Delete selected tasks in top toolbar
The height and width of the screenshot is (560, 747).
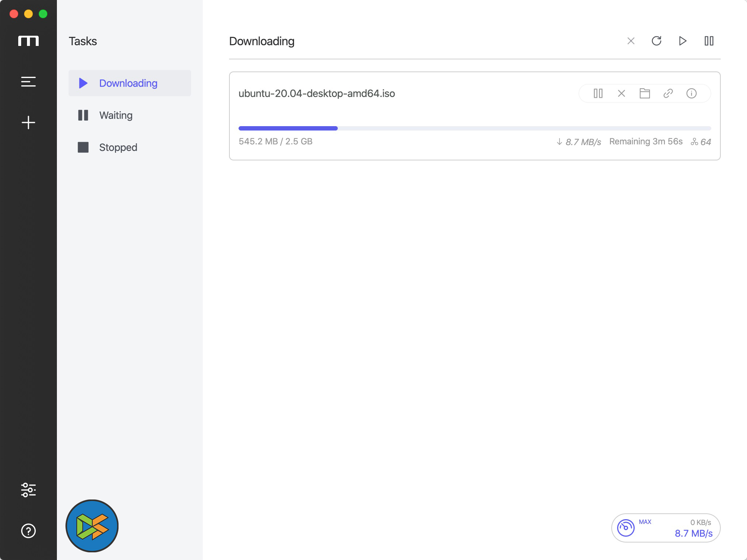click(631, 41)
